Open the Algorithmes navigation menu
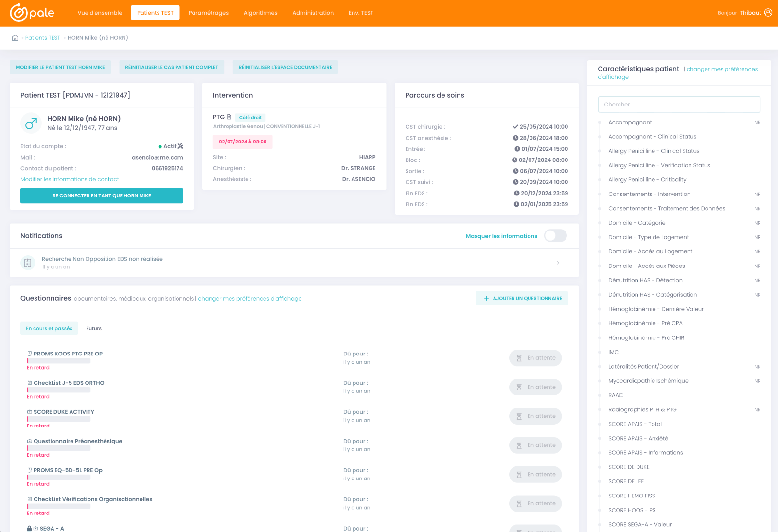The image size is (778, 532). (260, 13)
